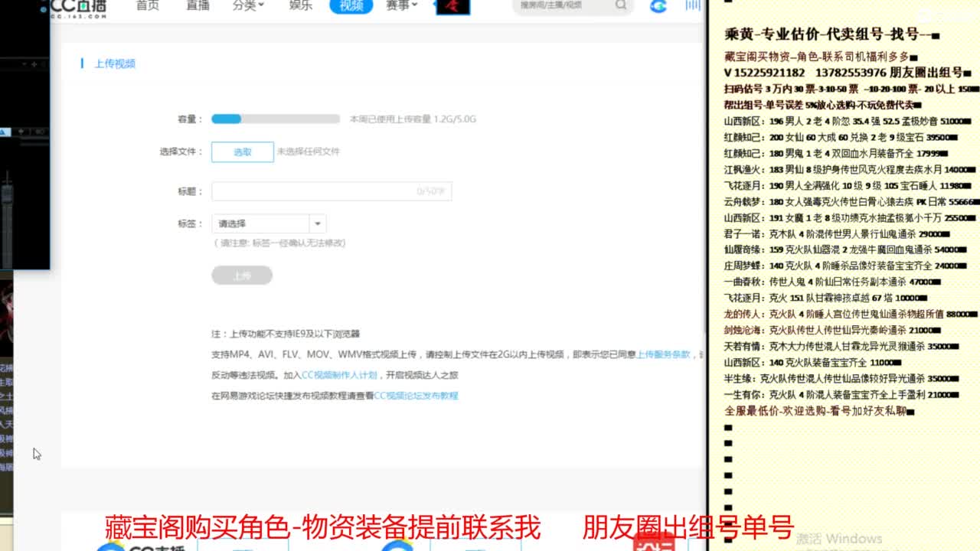Image resolution: width=980 pixels, height=551 pixels.
Task: Click the search magnifier icon
Action: [x=621, y=5]
